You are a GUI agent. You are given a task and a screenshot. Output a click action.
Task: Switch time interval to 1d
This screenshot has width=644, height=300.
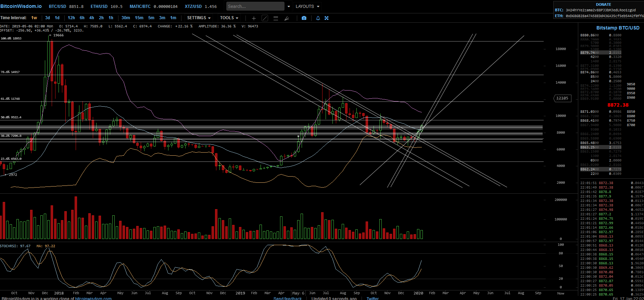[x=57, y=18]
